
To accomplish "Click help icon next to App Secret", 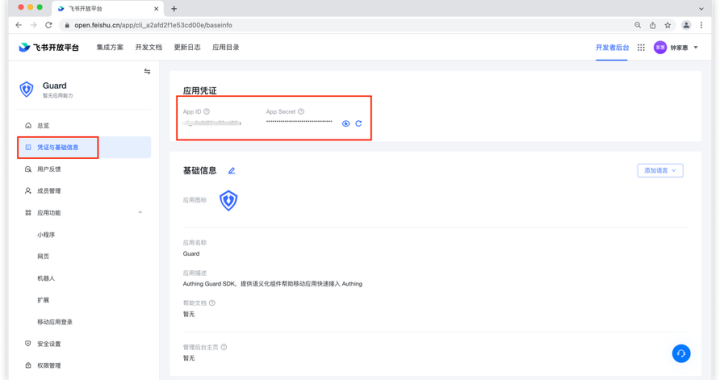I will point(301,112).
